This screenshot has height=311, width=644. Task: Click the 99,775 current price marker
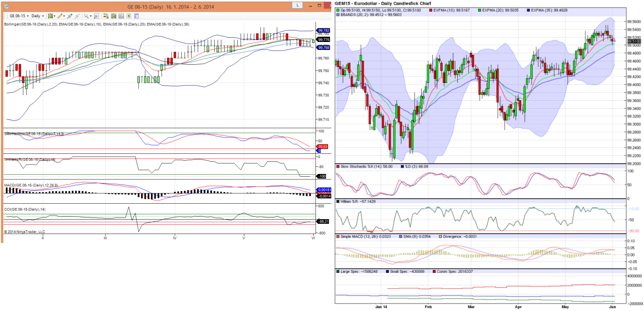(x=323, y=40)
